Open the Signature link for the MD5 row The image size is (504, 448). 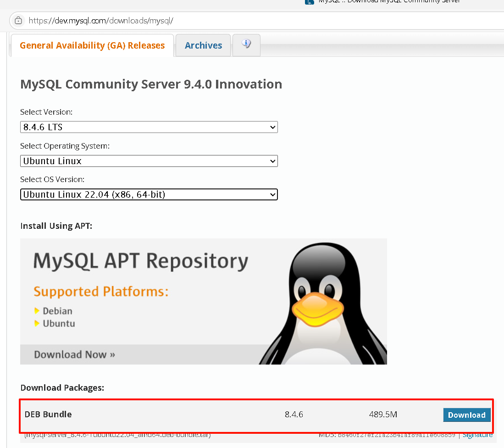coord(477,434)
